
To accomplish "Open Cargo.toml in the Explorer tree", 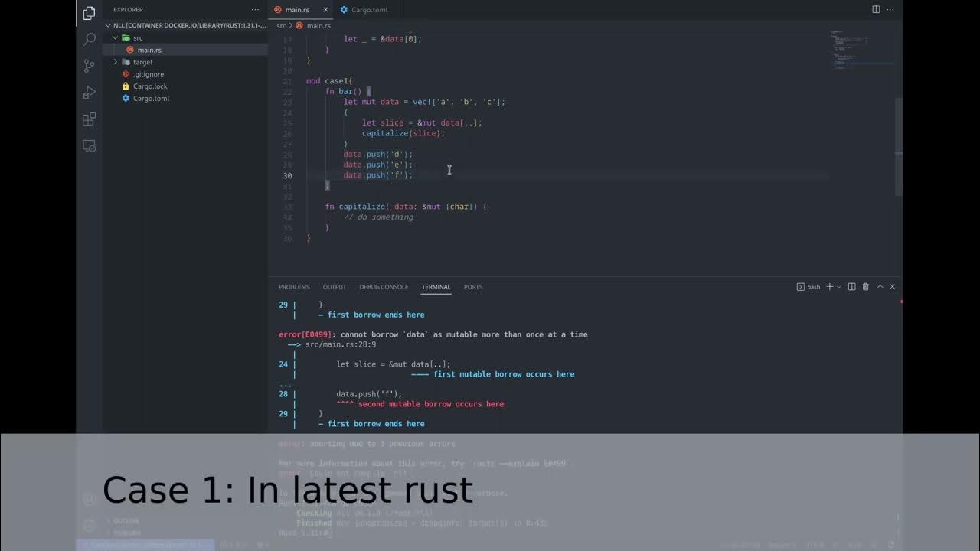I will [185, 99].
